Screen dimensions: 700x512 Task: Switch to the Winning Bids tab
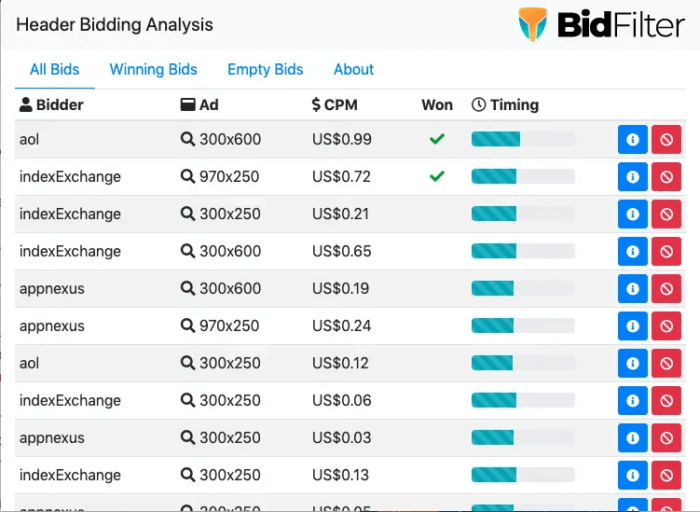(x=153, y=70)
